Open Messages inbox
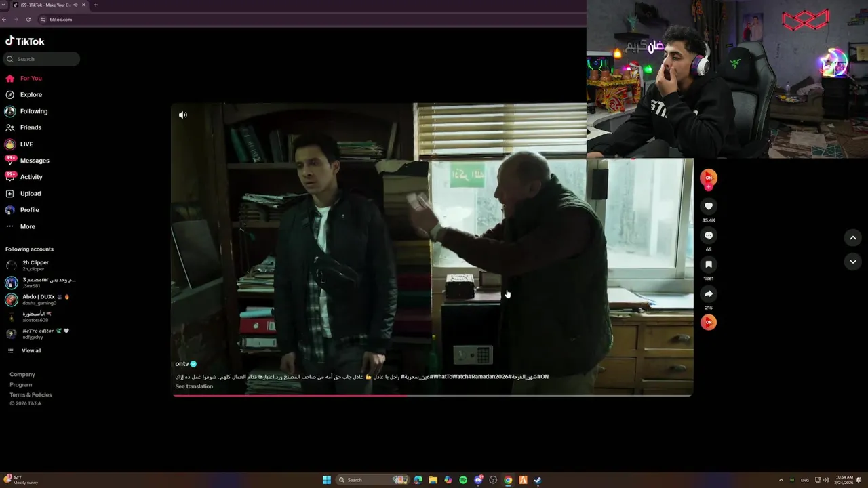 tap(27, 161)
